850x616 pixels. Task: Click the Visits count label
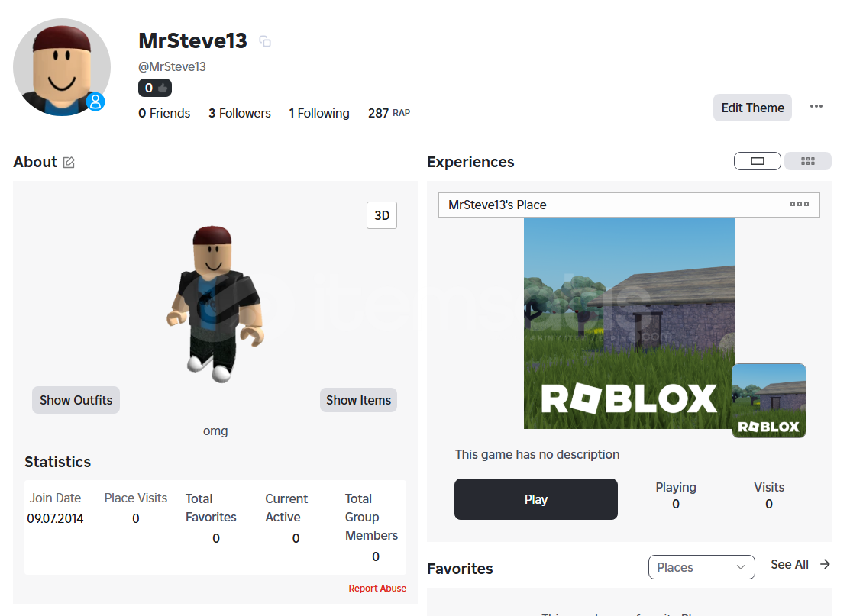pos(769,487)
